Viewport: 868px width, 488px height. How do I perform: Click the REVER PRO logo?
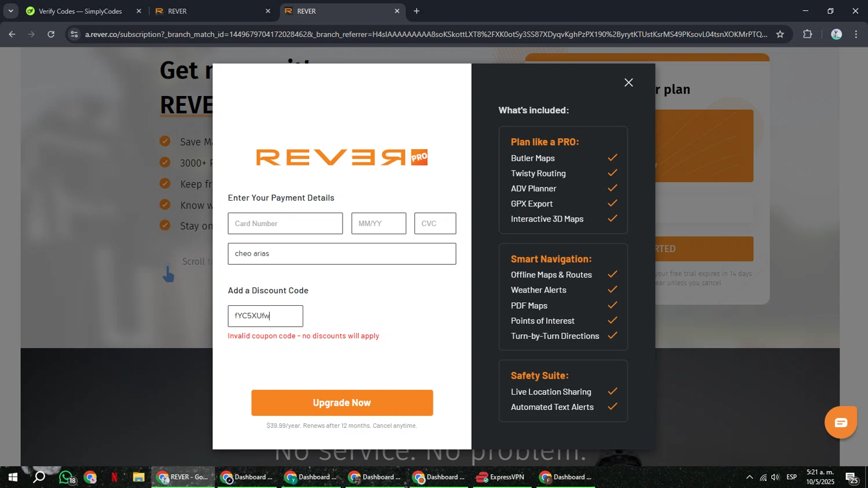(x=342, y=157)
